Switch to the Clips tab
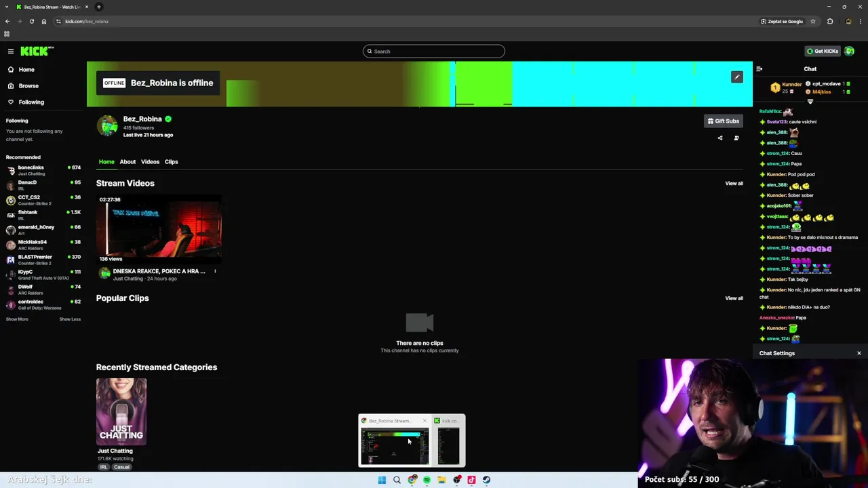 click(171, 162)
